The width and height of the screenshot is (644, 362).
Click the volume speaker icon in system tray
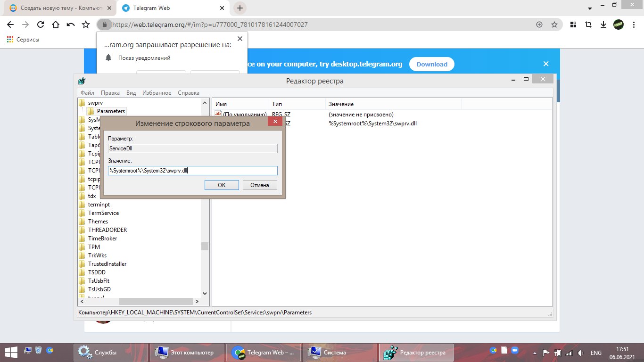pos(580,353)
